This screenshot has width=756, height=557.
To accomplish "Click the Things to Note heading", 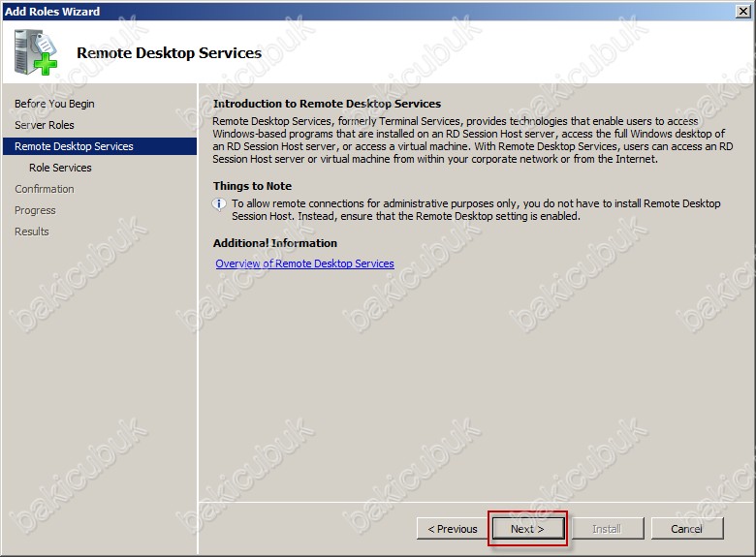I will (252, 186).
